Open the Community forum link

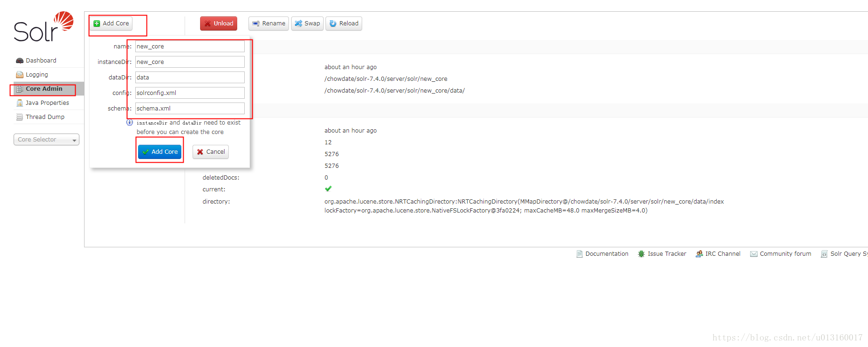[785, 254]
